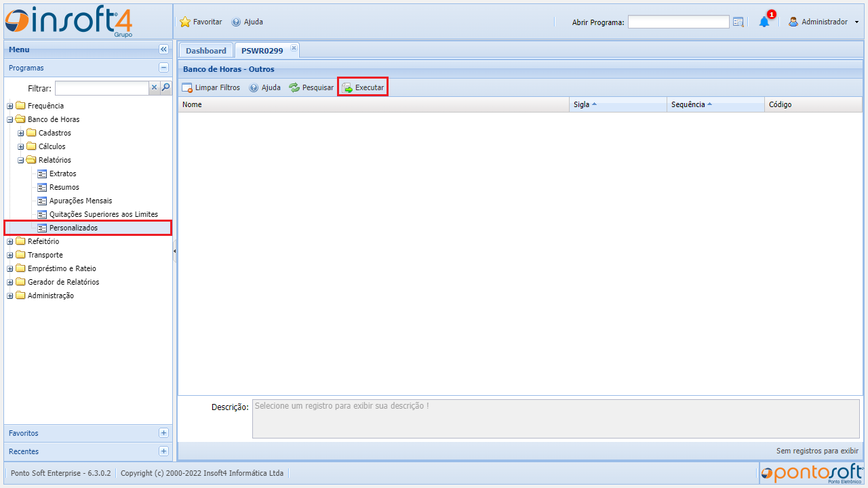Click the notification bell icon
This screenshot has height=488, width=868.
(x=764, y=22)
